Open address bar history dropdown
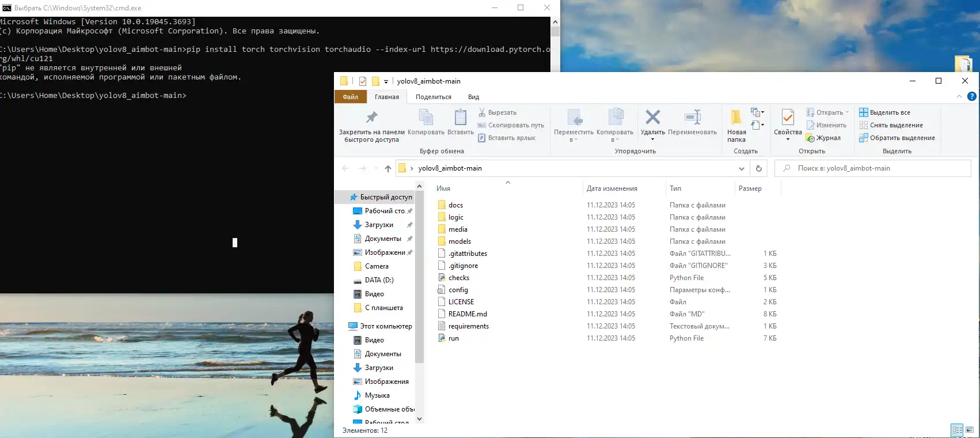This screenshot has height=438, width=980. [741, 168]
